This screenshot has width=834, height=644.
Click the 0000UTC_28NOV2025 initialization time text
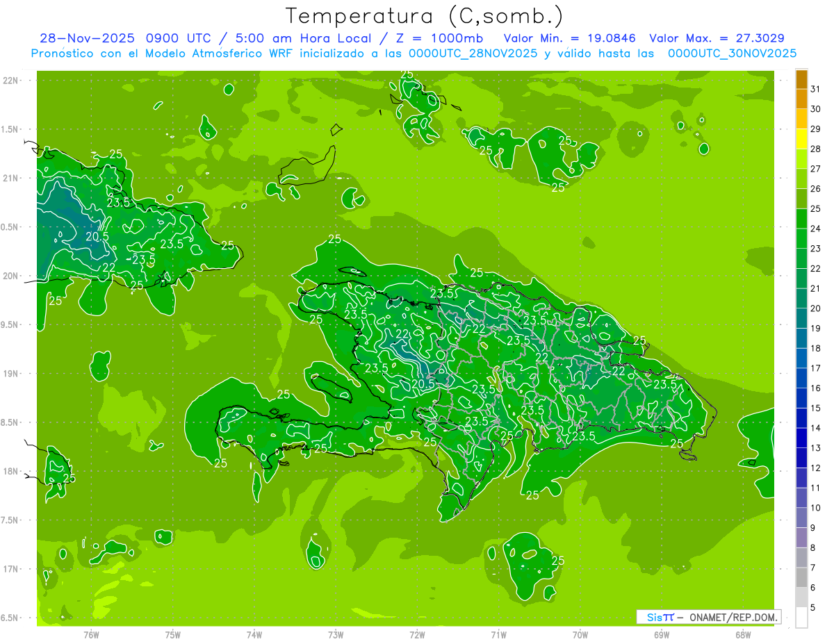[473, 53]
